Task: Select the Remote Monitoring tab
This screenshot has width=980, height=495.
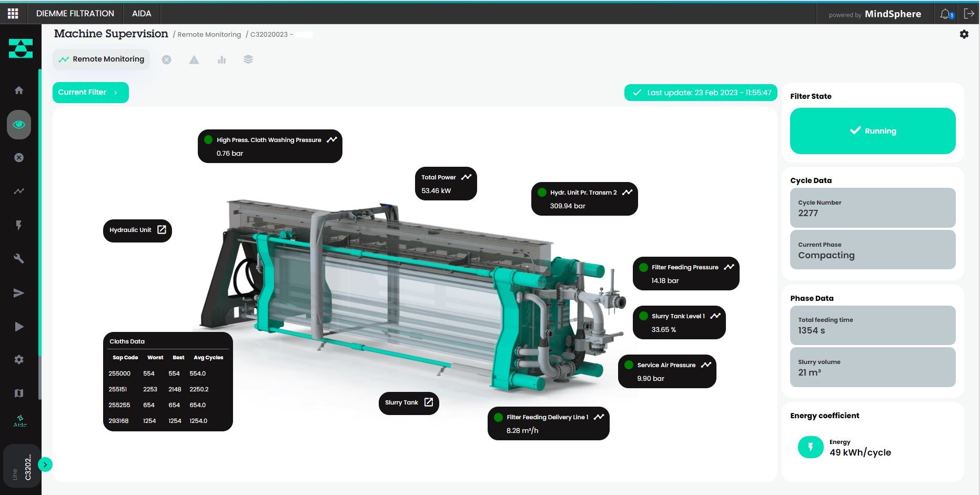Action: (102, 59)
